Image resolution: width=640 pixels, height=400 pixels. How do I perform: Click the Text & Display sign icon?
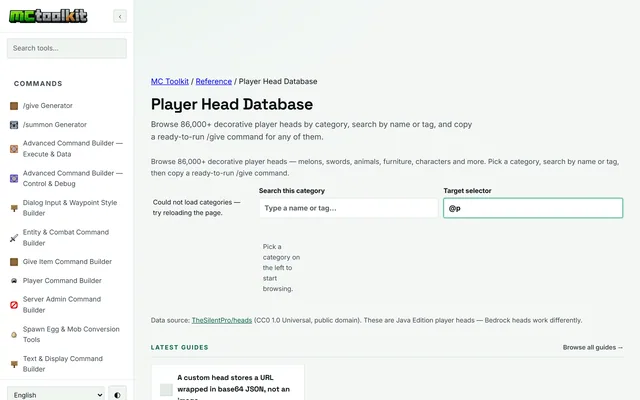[14, 364]
